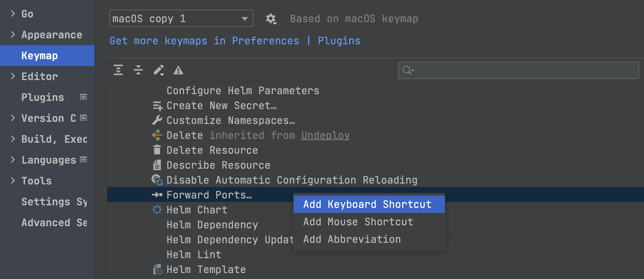Click the Plugins link in keymaps hint
The image size is (644, 279).
pos(339,41)
